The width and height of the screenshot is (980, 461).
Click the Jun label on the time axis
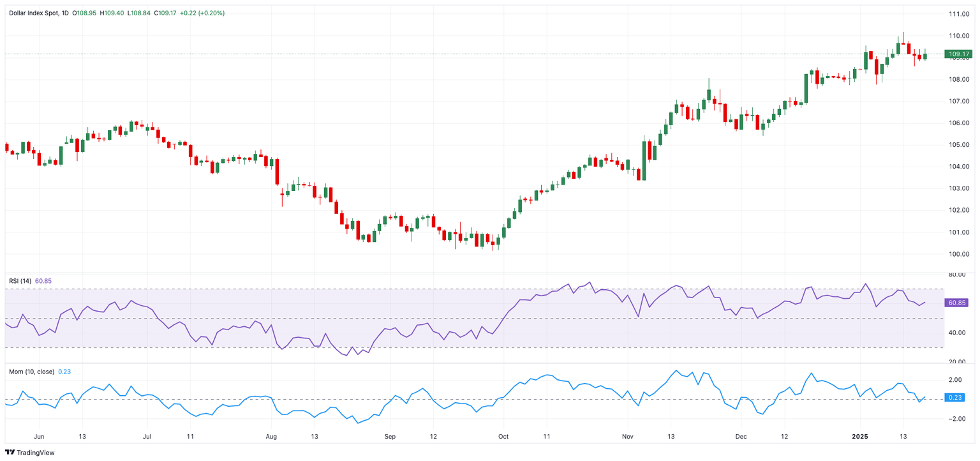coord(39,437)
